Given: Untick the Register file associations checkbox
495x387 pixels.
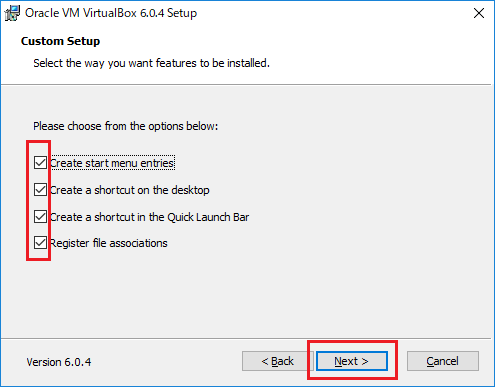Looking at the screenshot, I should (x=40, y=243).
